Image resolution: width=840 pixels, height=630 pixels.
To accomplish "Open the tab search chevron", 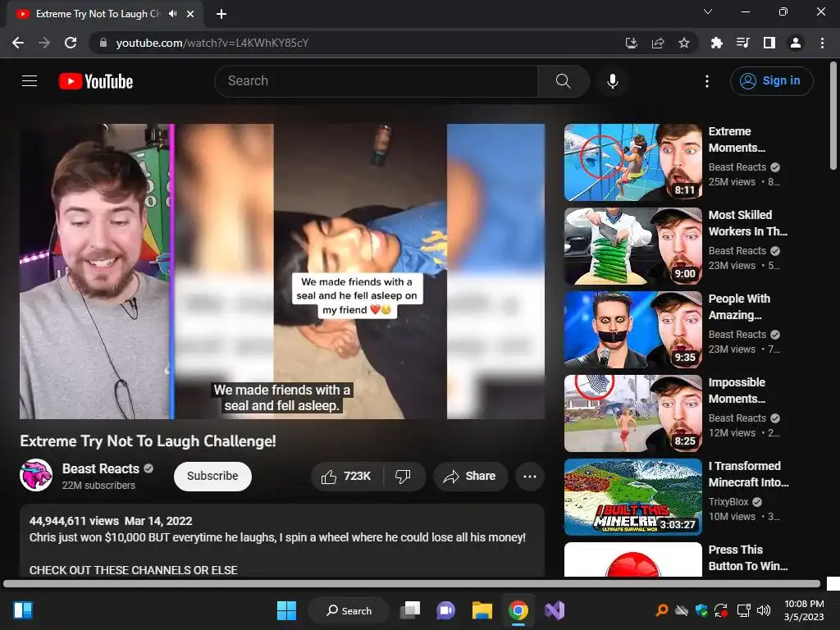I will [x=708, y=11].
